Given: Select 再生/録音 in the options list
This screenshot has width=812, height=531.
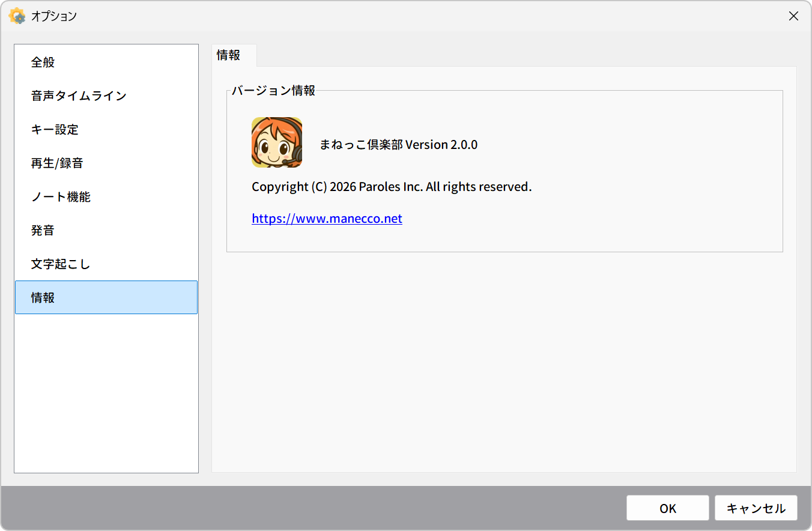Looking at the screenshot, I should pos(106,163).
